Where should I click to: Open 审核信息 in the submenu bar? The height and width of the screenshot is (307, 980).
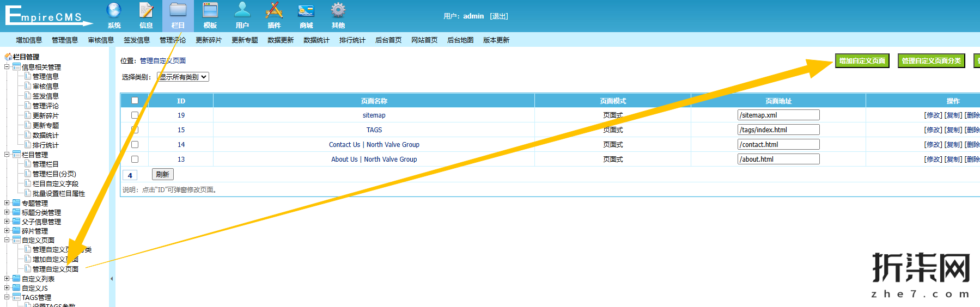coord(101,40)
